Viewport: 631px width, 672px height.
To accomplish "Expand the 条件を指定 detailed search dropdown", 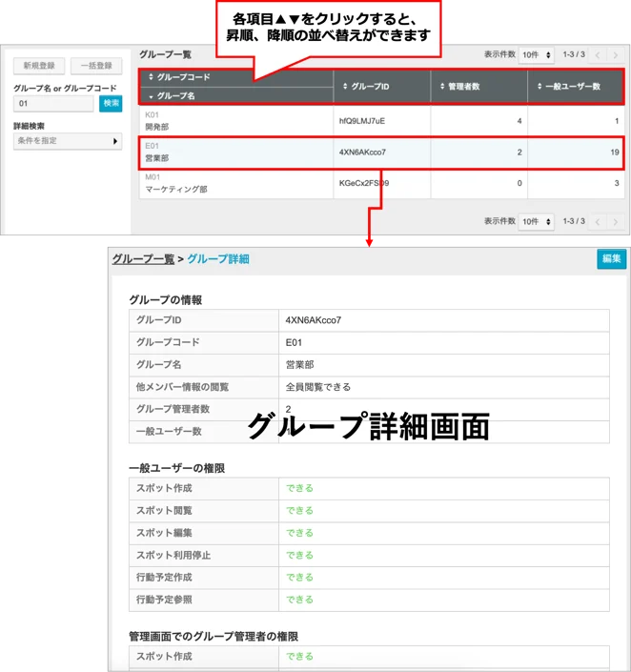I will [68, 141].
